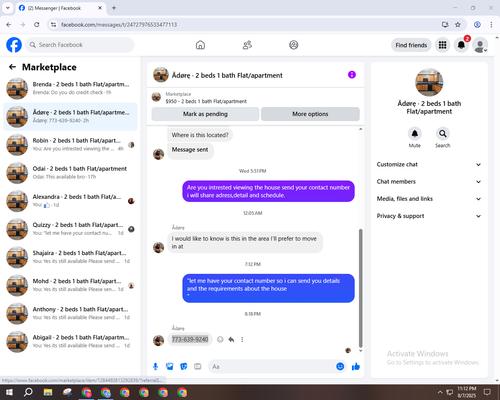
Task: Expand the Privacy & support section
Action: click(429, 216)
